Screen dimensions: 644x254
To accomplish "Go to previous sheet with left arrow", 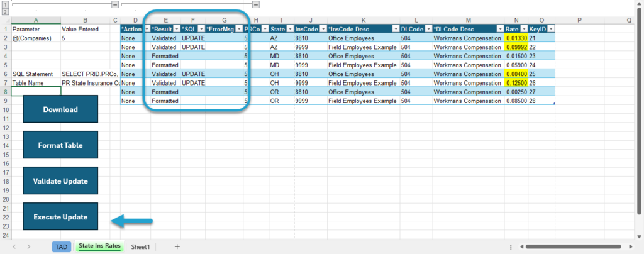I will point(14,246).
